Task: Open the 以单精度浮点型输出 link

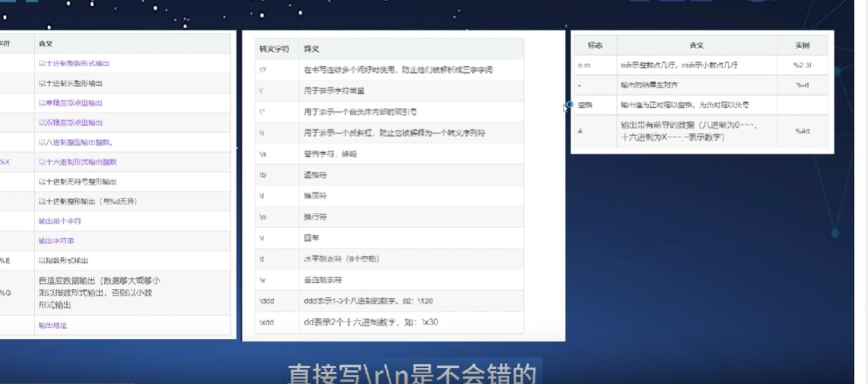Action: coord(70,103)
